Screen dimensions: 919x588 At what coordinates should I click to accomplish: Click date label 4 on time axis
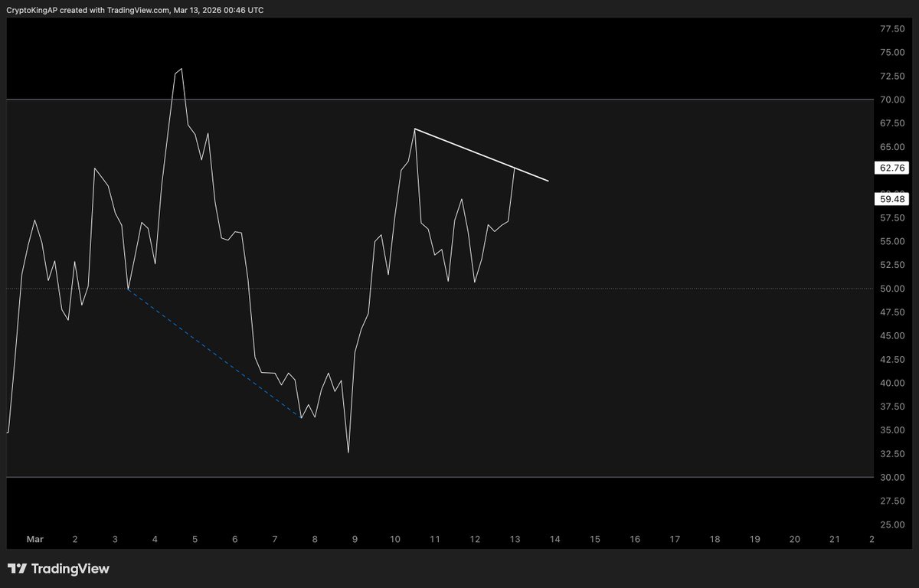155,540
